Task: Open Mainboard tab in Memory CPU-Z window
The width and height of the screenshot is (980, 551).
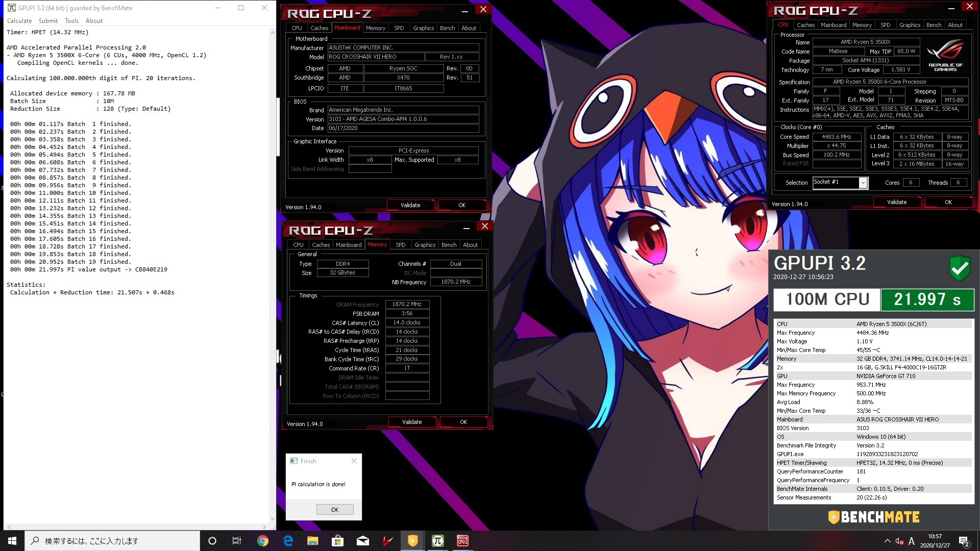Action: coord(349,245)
